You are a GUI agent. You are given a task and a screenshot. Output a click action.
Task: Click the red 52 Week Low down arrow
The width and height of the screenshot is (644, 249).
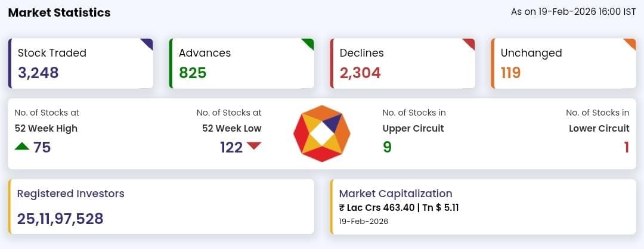pos(254,146)
